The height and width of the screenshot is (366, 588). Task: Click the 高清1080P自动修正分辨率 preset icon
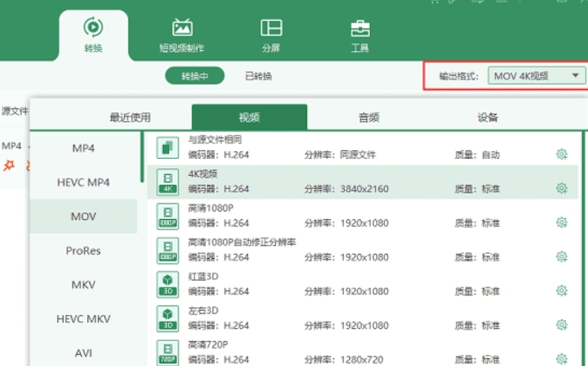167,250
